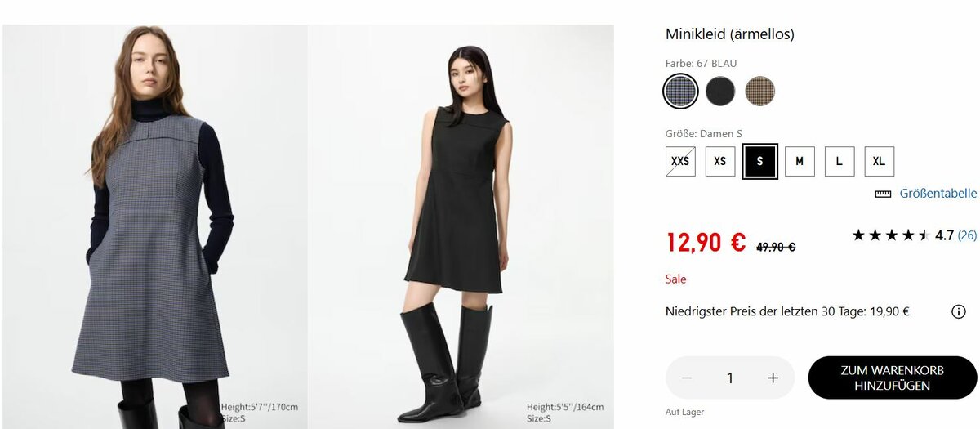Pick the beige checkered color swatch
The width and height of the screenshot is (980, 429).
tap(760, 91)
